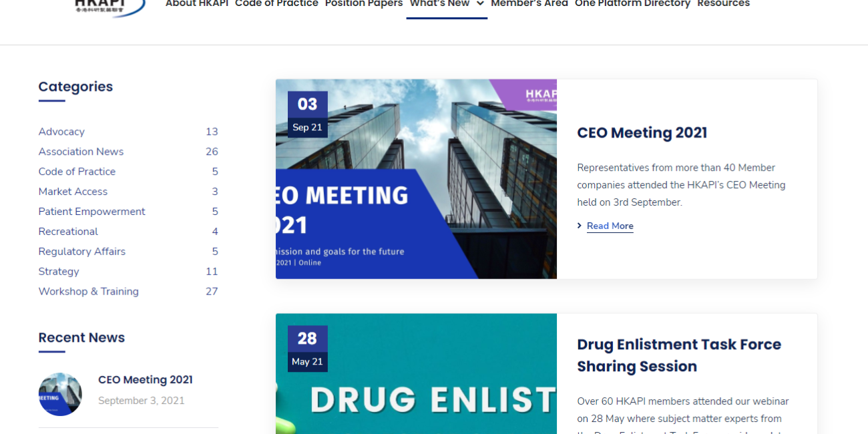Expand the What's New dropdown chevron
This screenshot has width=868, height=434.
[480, 4]
